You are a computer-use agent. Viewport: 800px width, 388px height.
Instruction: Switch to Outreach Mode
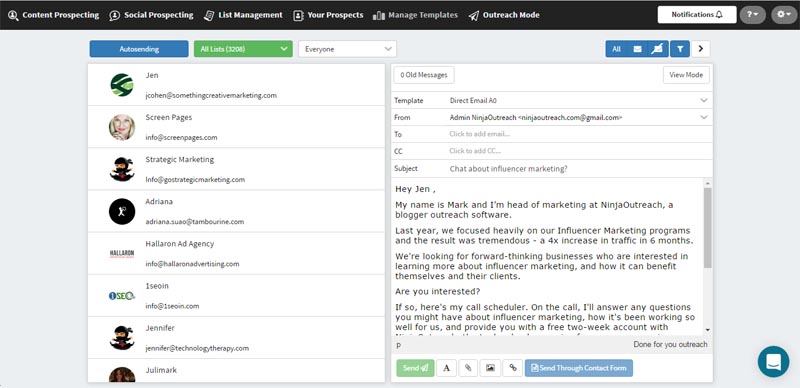tap(504, 15)
